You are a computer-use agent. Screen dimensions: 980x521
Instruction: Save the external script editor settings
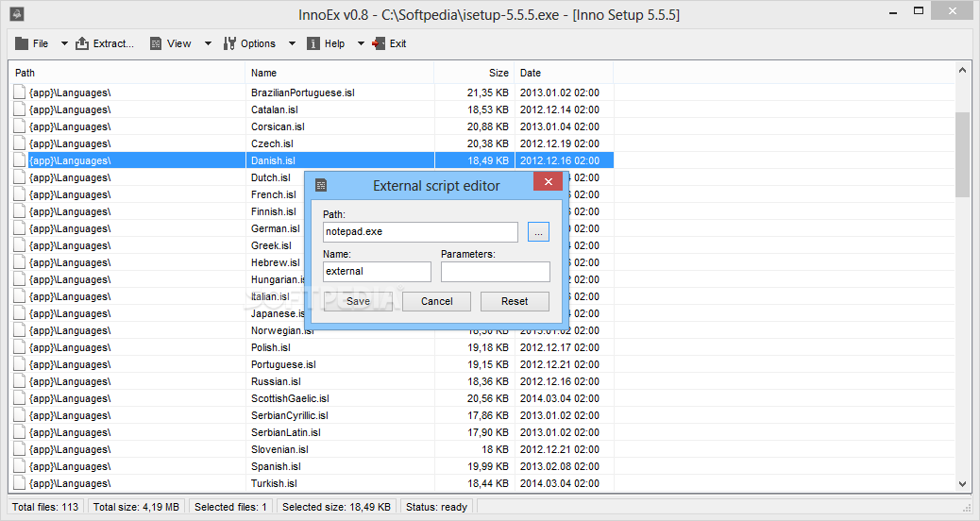pos(358,301)
